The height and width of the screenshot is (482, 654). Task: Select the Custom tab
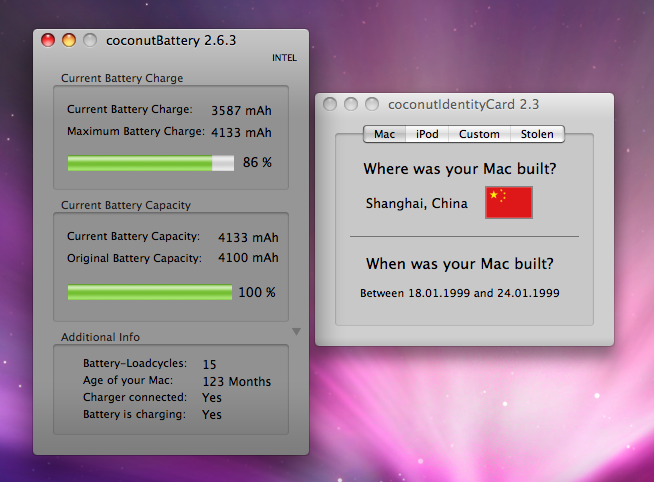[x=479, y=134]
